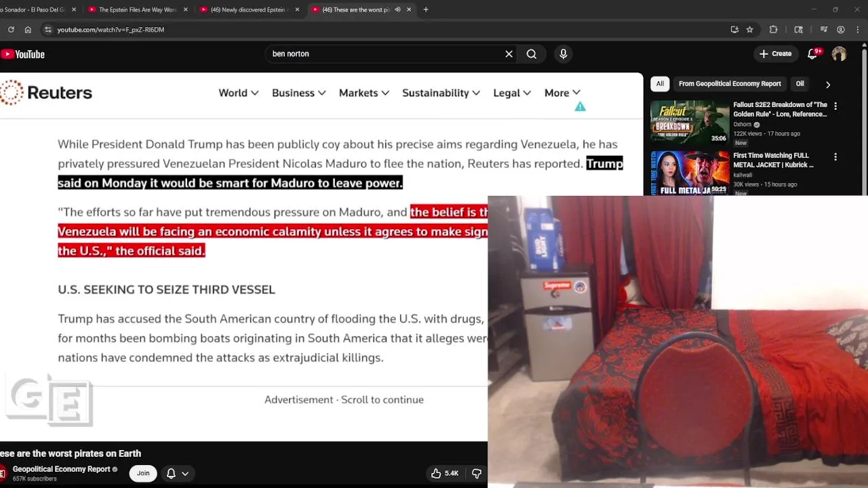
Task: Open the YouTube account avatar menu
Action: pos(839,54)
